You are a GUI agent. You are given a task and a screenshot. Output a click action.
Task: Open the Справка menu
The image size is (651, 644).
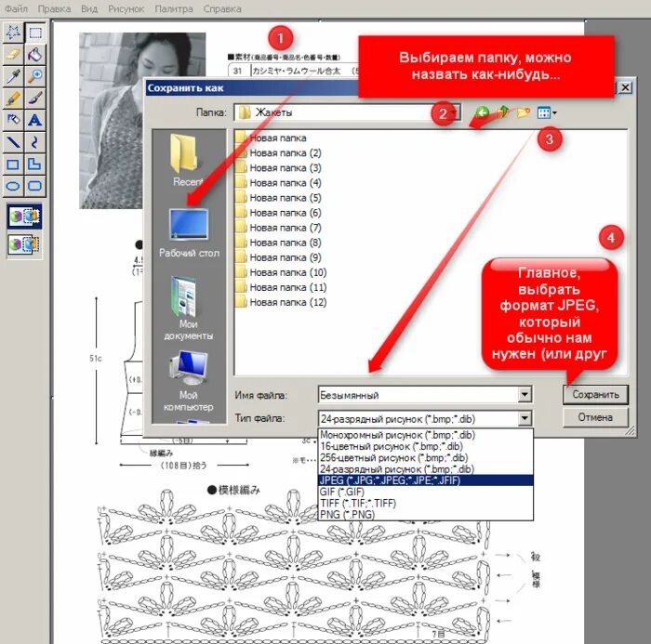coord(222,8)
